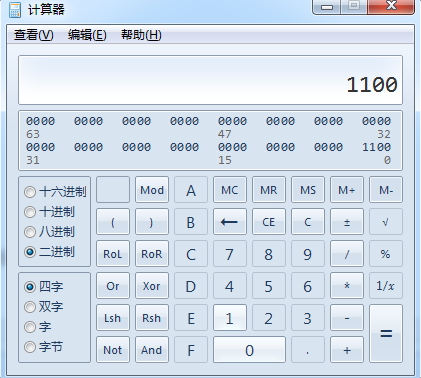Viewport: 421px width, 378px height.
Task: Click the C clear button next to CE
Action: pos(308,222)
